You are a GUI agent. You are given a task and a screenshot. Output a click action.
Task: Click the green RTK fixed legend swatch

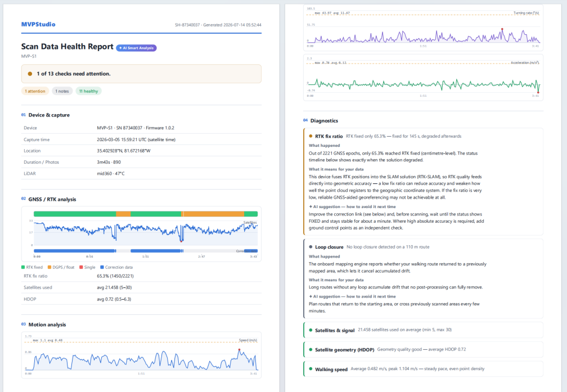click(23, 267)
